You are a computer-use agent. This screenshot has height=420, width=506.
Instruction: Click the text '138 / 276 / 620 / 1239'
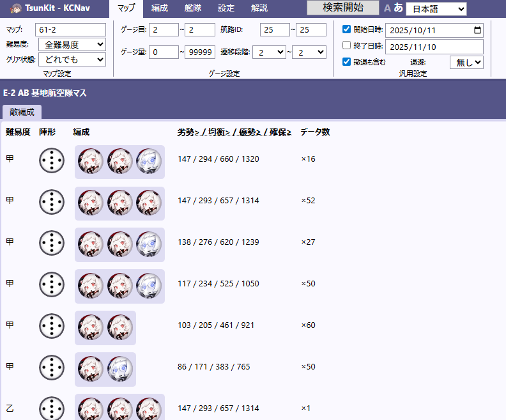click(218, 242)
